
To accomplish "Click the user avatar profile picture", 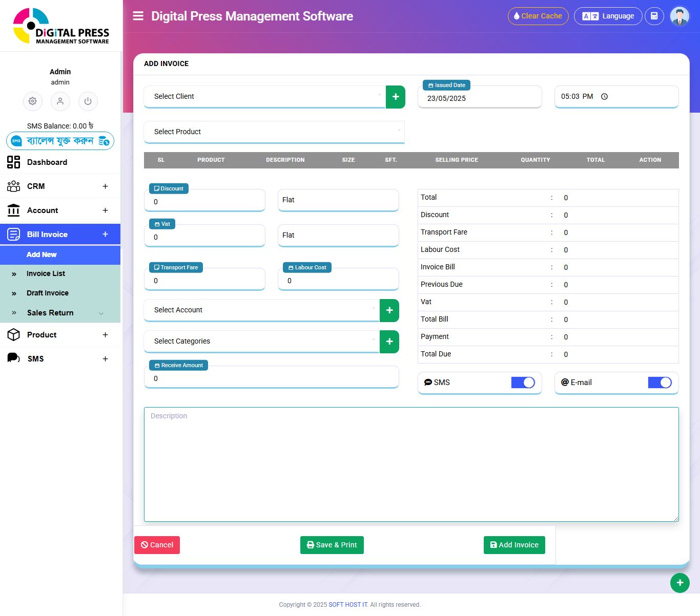I will [x=680, y=16].
